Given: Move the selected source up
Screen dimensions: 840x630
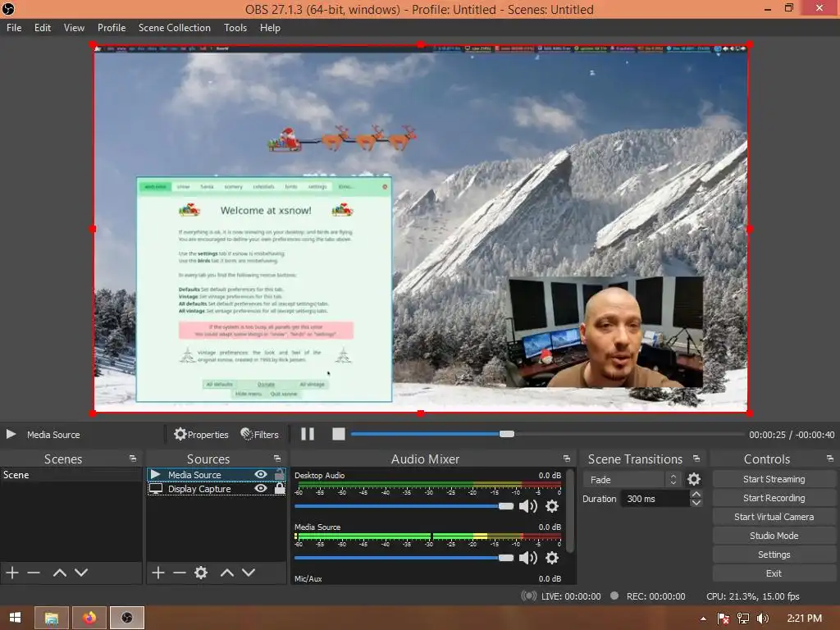Looking at the screenshot, I should [x=226, y=573].
